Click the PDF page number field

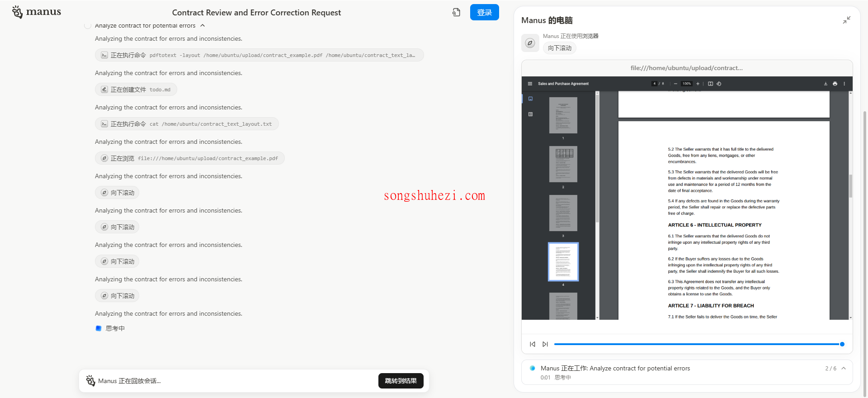pyautogui.click(x=654, y=84)
